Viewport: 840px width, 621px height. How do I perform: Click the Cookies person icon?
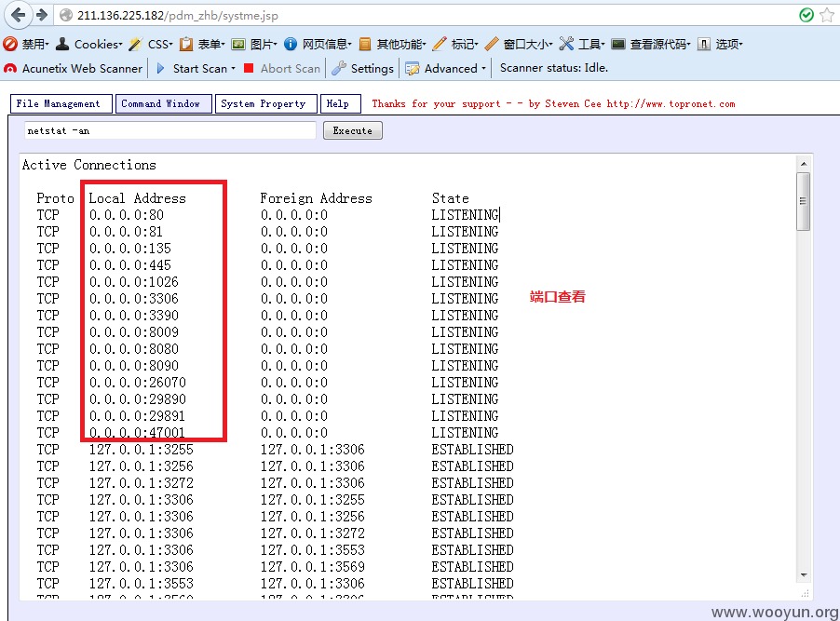point(62,44)
